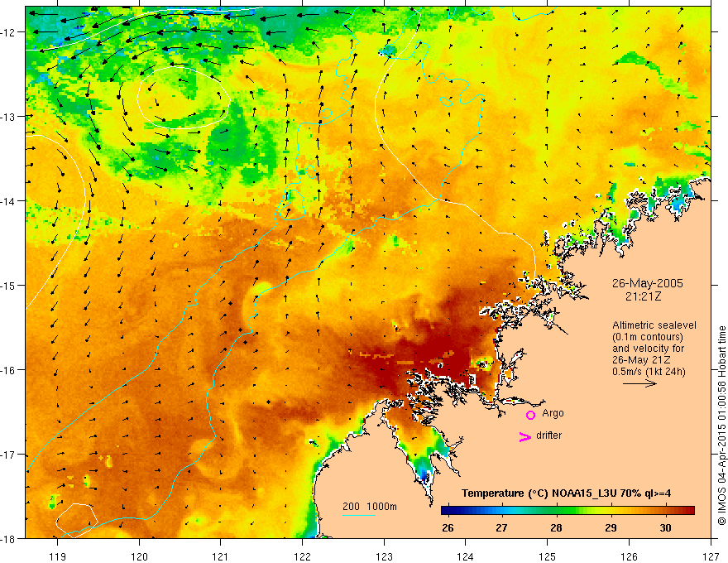Click the longitude label 123
728x563 pixels.
[x=384, y=556]
